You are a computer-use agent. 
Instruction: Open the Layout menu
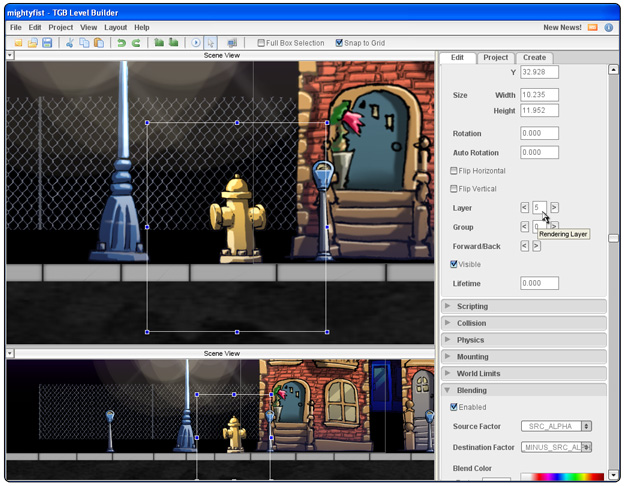click(116, 28)
